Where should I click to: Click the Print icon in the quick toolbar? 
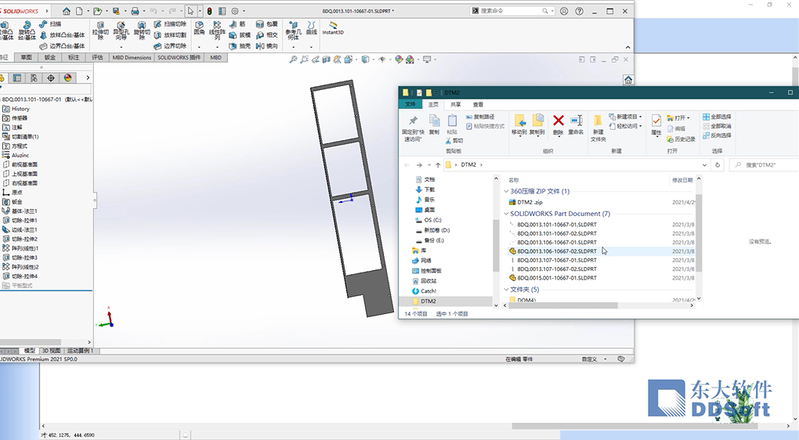point(135,9)
